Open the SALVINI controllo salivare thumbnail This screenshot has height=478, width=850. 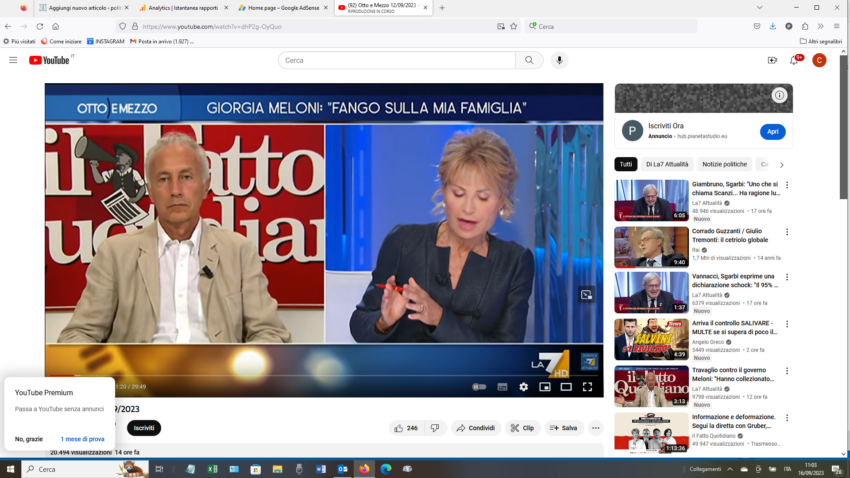[x=652, y=339]
